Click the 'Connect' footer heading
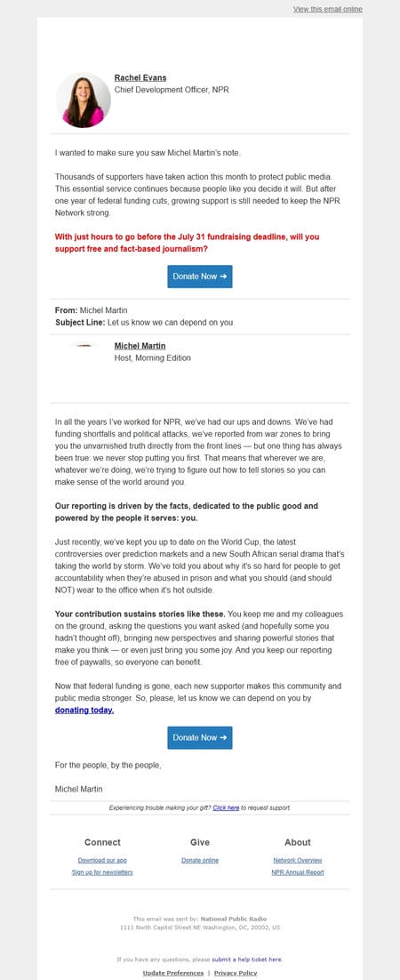This screenshot has width=400, height=980. tap(102, 842)
